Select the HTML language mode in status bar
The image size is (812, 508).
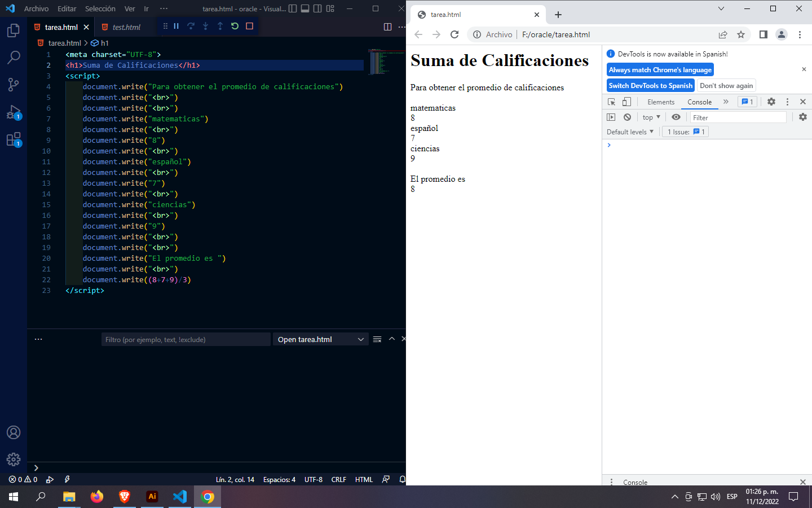pyautogui.click(x=364, y=479)
